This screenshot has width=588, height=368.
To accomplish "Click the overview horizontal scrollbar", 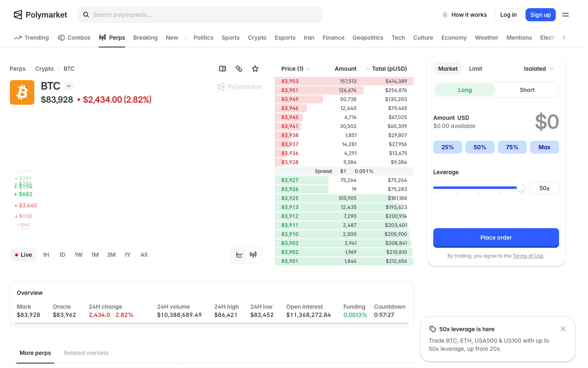I will coord(211,323).
